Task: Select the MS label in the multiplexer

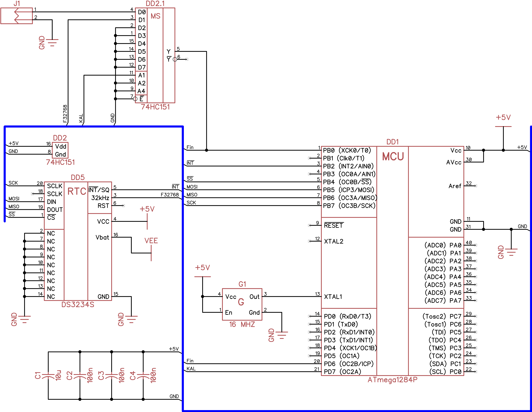Action: tap(155, 16)
